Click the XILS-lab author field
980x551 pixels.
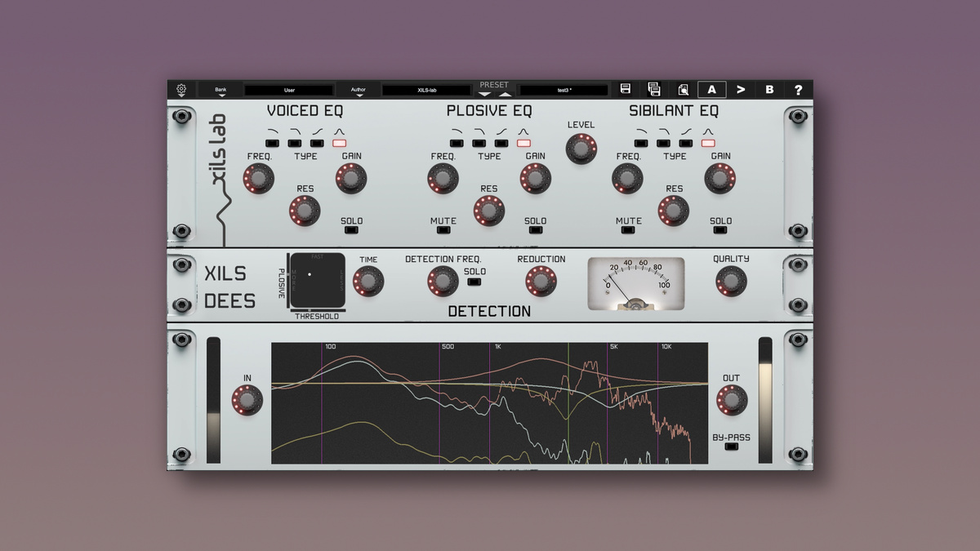point(426,90)
